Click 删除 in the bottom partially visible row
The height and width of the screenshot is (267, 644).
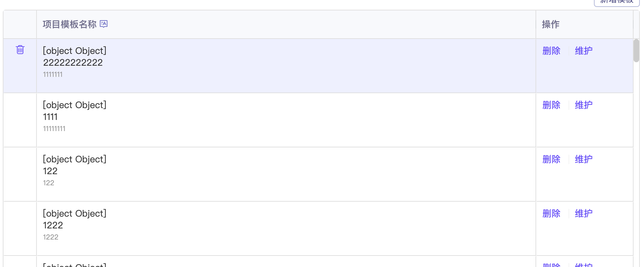(552, 265)
